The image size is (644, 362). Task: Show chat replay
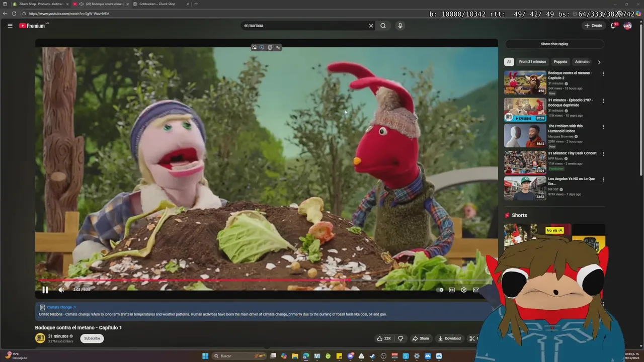[x=554, y=44]
